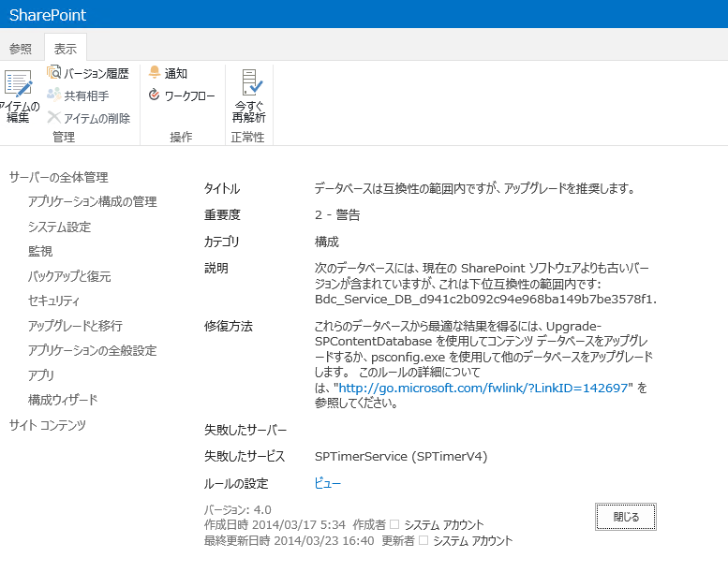Image resolution: width=728 pixels, height=587 pixels.
Task: Click 作成者 システム アカウント name
Action: (444, 525)
